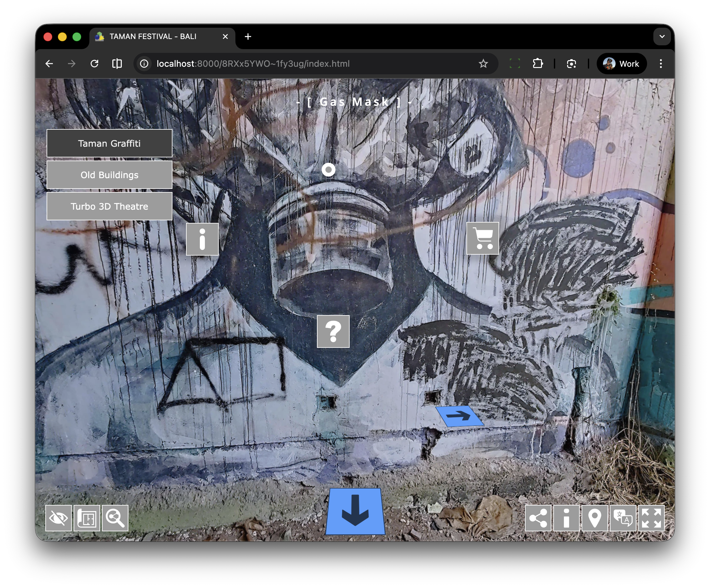Open the language translation icon
Image resolution: width=710 pixels, height=588 pixels.
[623, 518]
